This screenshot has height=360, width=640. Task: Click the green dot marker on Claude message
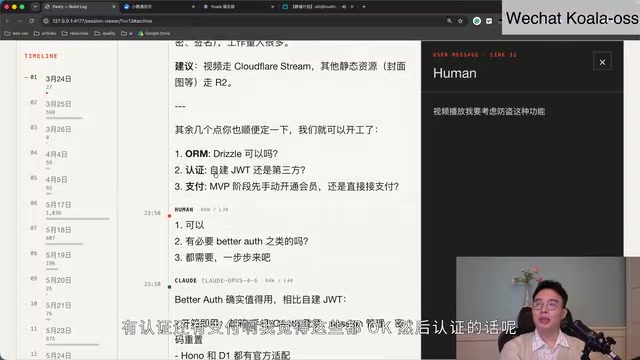[169, 287]
